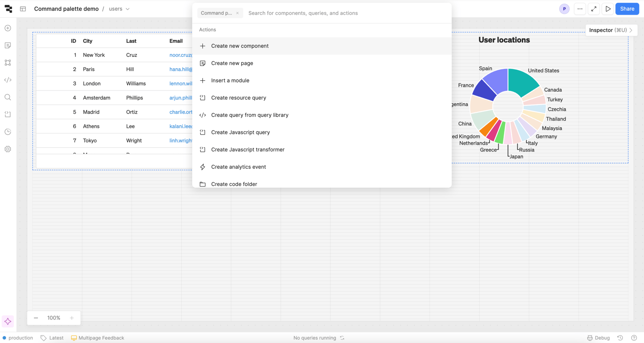Click the fullscreen expand icon
This screenshot has height=343, width=644.
(594, 9)
